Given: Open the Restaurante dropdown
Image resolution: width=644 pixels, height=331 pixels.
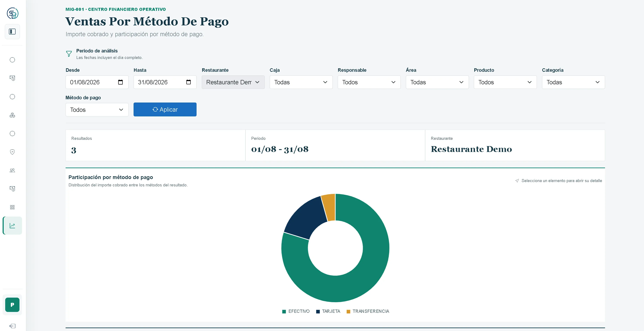Looking at the screenshot, I should pos(233,82).
